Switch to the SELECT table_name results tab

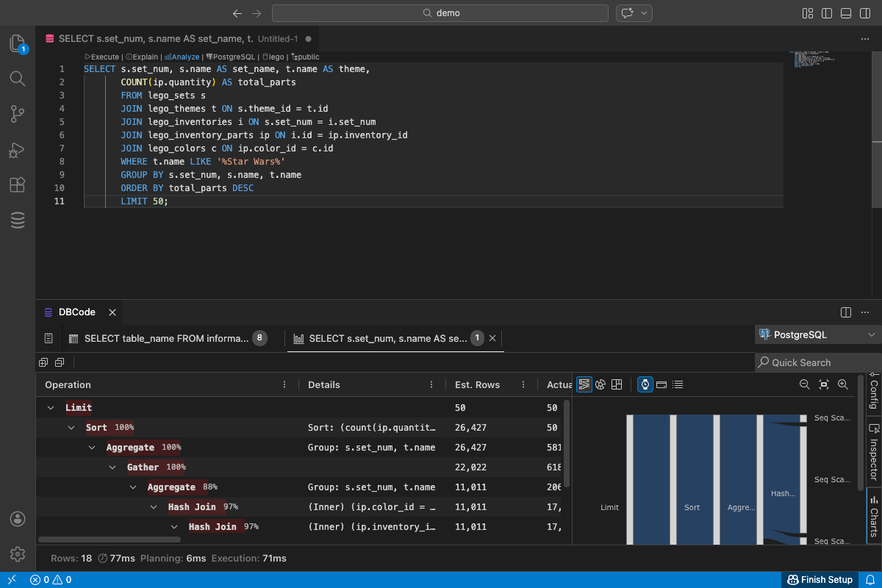coord(166,338)
